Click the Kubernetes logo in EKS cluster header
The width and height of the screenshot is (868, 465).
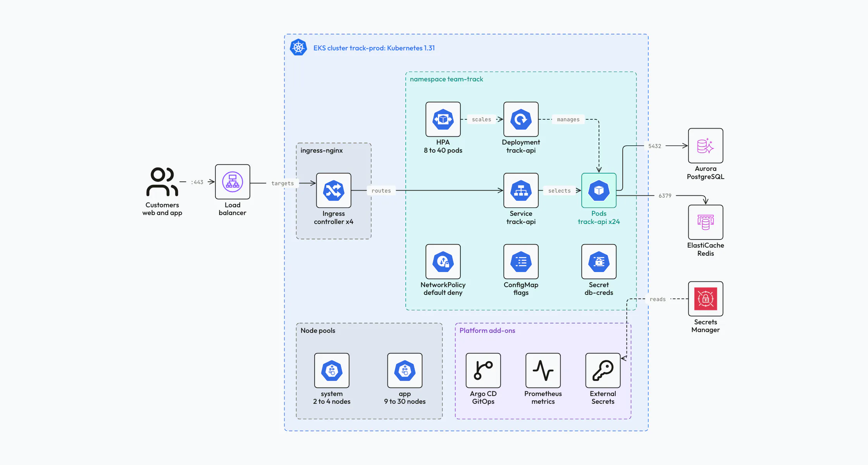tap(298, 48)
